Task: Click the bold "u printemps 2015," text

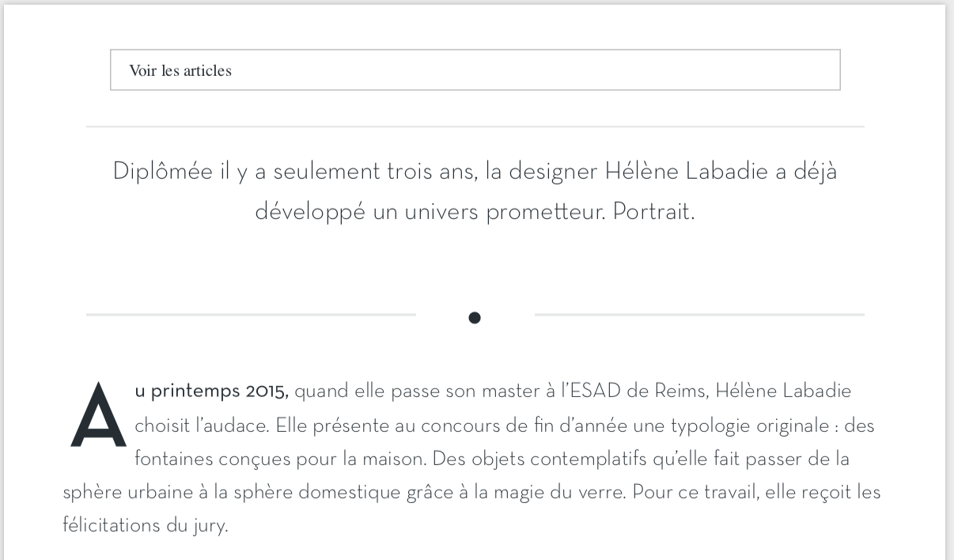Action: (x=212, y=391)
